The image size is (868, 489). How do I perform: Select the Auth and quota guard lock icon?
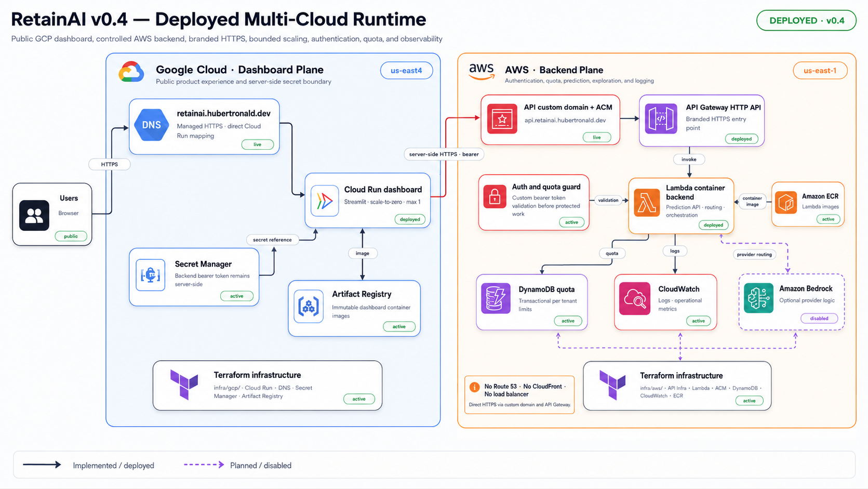[495, 197]
